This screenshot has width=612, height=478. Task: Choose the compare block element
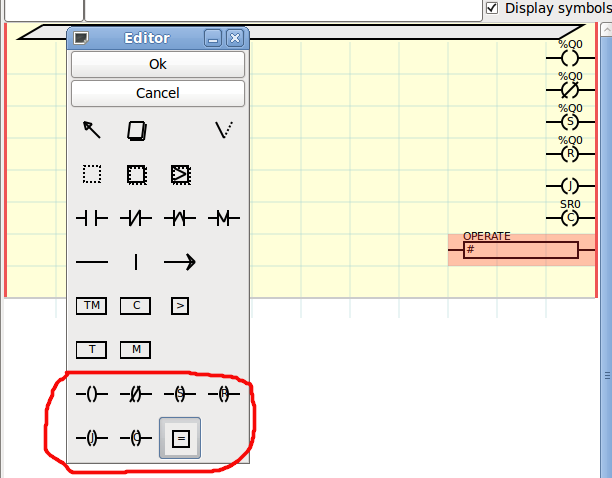[x=180, y=306]
